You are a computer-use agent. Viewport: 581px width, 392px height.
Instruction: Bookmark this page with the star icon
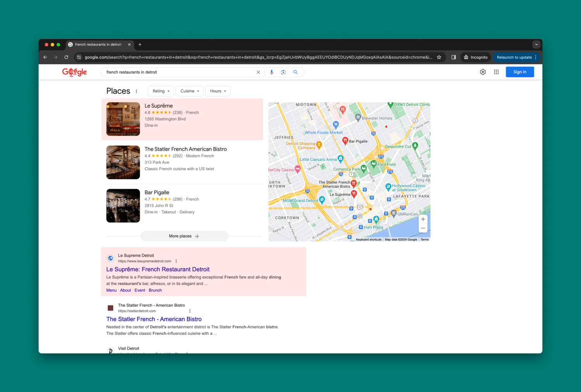439,57
